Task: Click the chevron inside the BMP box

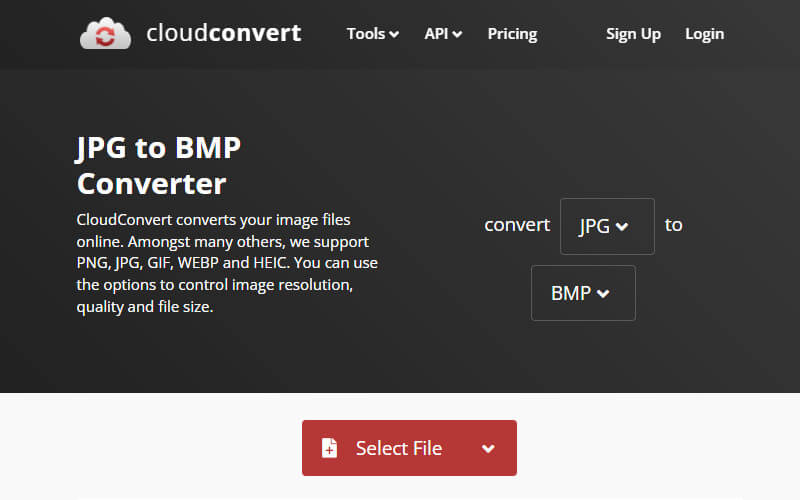Action: point(602,294)
